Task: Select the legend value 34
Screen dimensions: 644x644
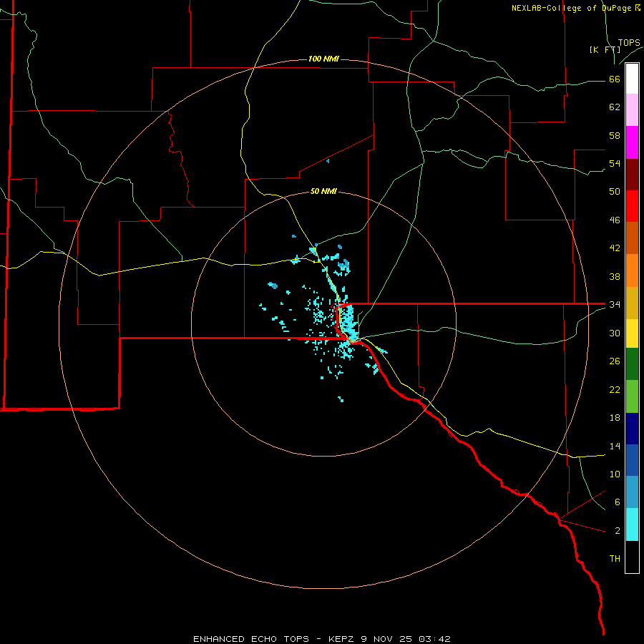Action: (615, 305)
